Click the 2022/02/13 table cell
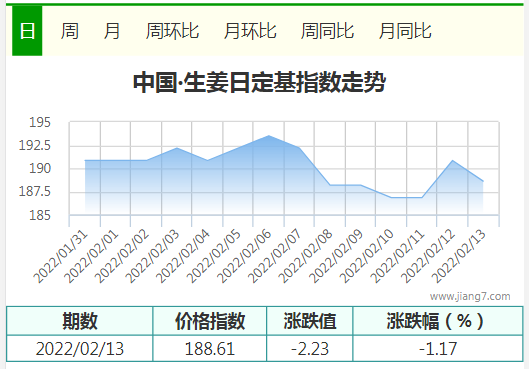This screenshot has height=369, width=529. (x=80, y=349)
